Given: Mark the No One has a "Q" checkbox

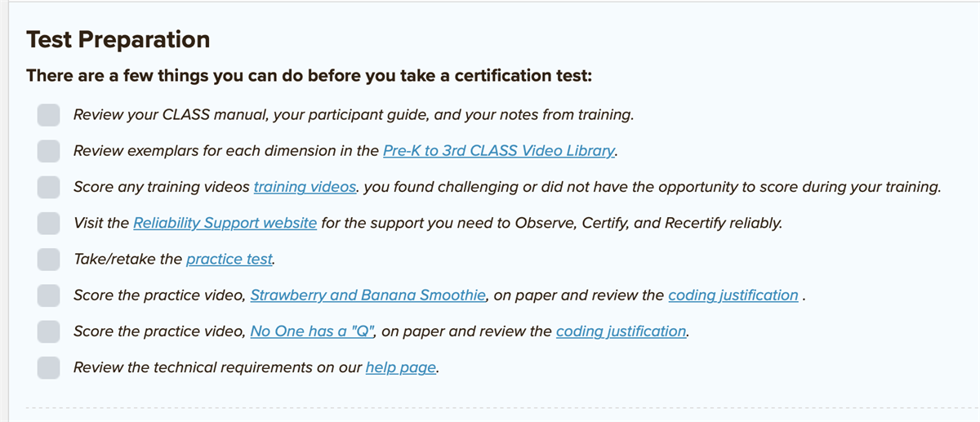Looking at the screenshot, I should pyautogui.click(x=49, y=331).
